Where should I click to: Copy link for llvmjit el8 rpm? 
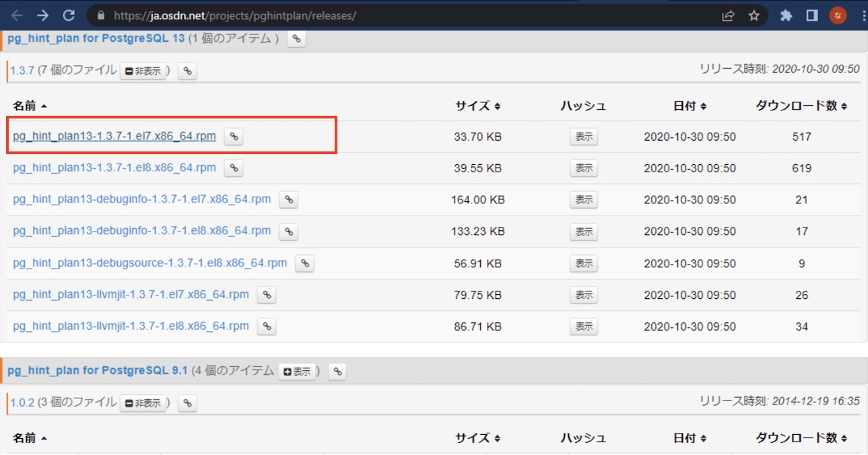click(x=267, y=326)
